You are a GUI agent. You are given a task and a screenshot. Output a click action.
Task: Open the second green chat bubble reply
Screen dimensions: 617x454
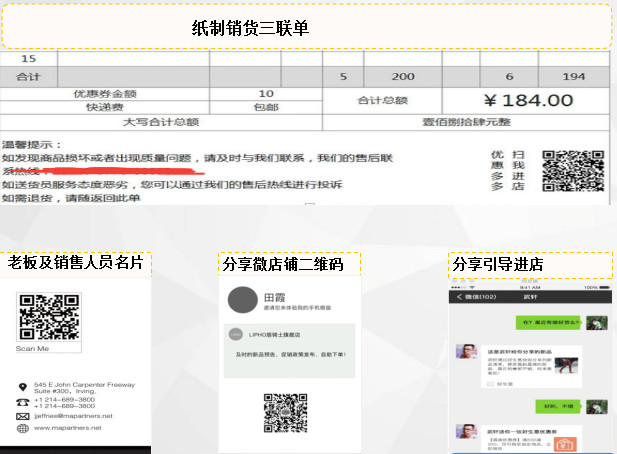point(558,406)
